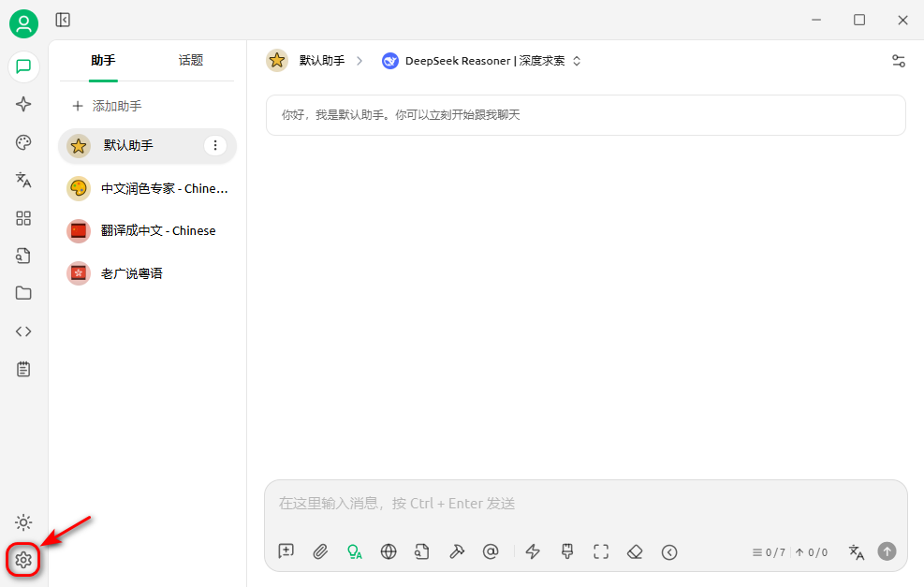
Task: Open the MCP tools hammer menu
Action: pos(456,551)
